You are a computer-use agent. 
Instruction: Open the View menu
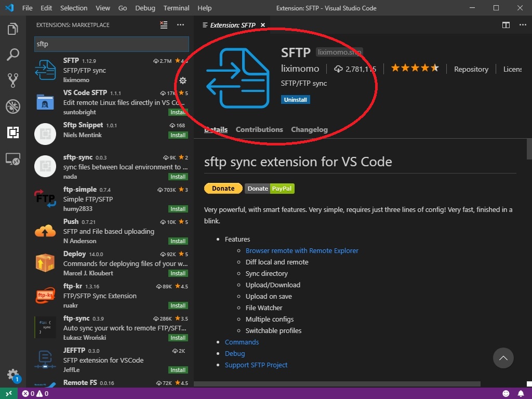coord(102,8)
